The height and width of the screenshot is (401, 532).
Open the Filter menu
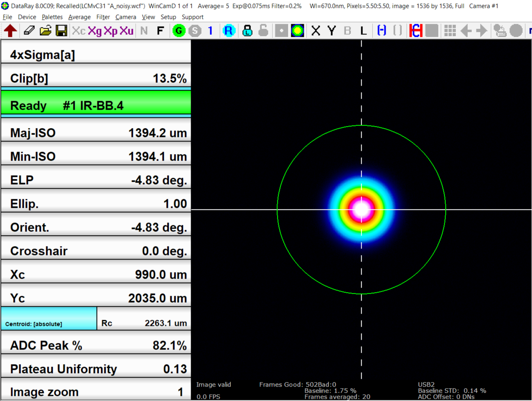pos(103,17)
